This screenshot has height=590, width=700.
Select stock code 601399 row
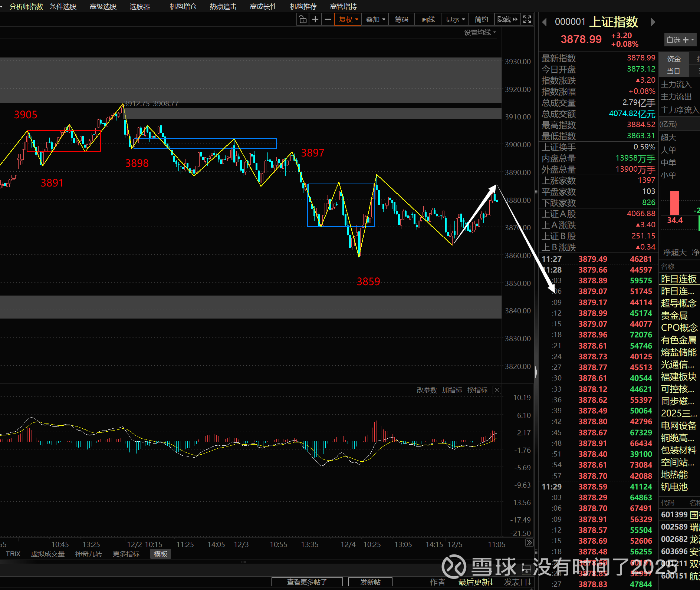(x=680, y=514)
